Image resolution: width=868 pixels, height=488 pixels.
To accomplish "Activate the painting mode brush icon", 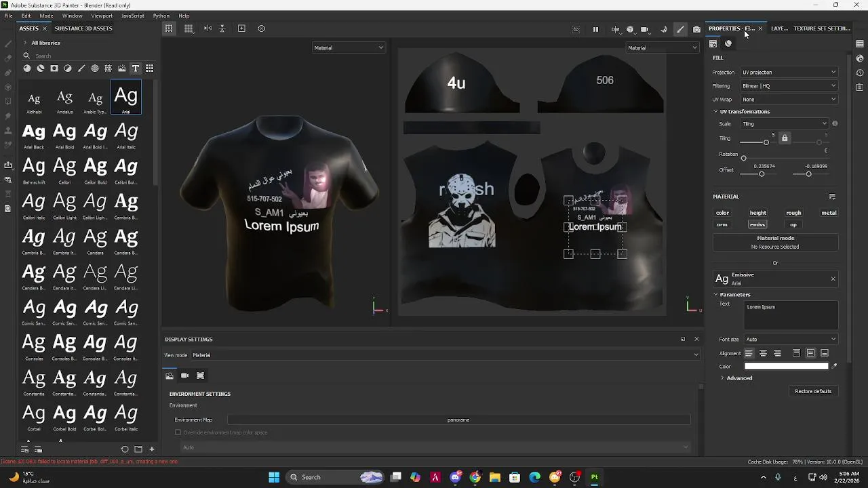I will coord(680,29).
